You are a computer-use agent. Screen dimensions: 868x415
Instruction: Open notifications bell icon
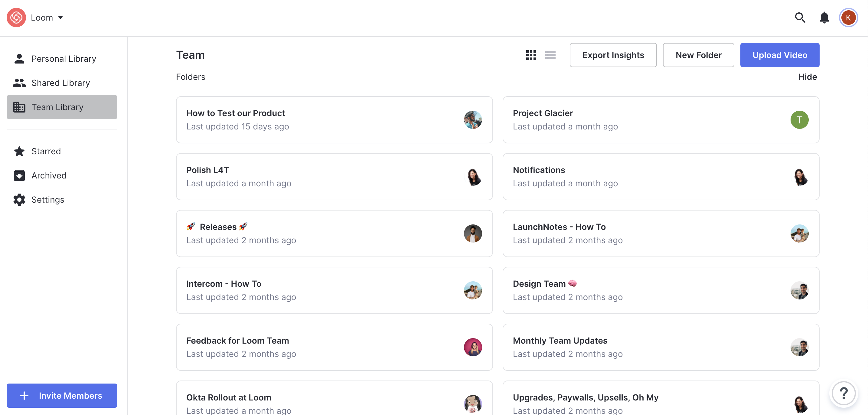pyautogui.click(x=824, y=18)
